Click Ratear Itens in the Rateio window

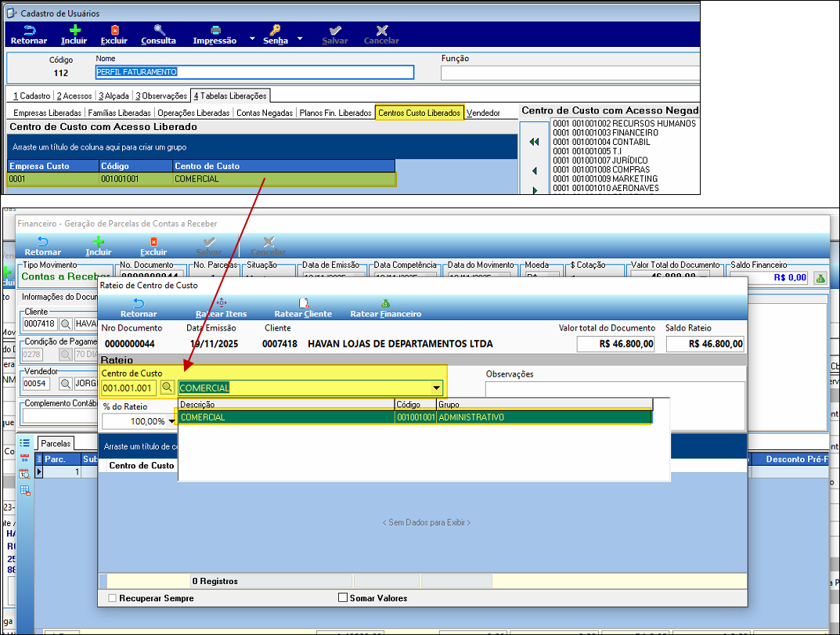(x=221, y=308)
